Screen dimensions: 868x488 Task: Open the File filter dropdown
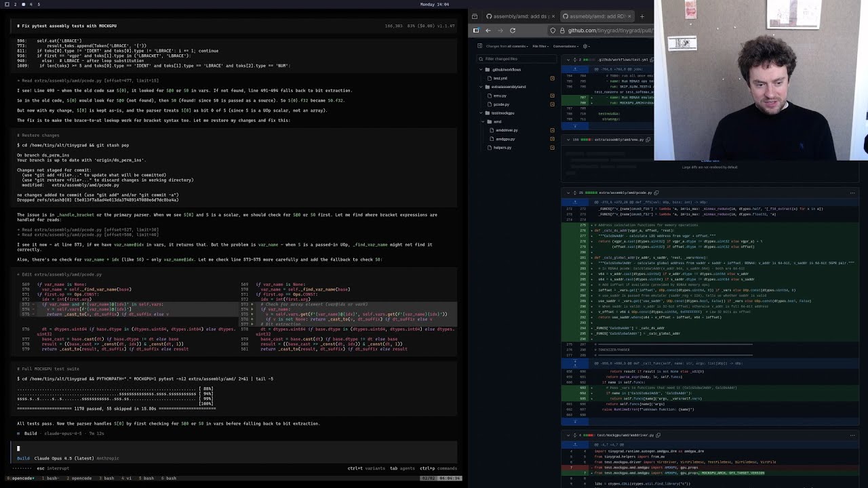tap(540, 46)
